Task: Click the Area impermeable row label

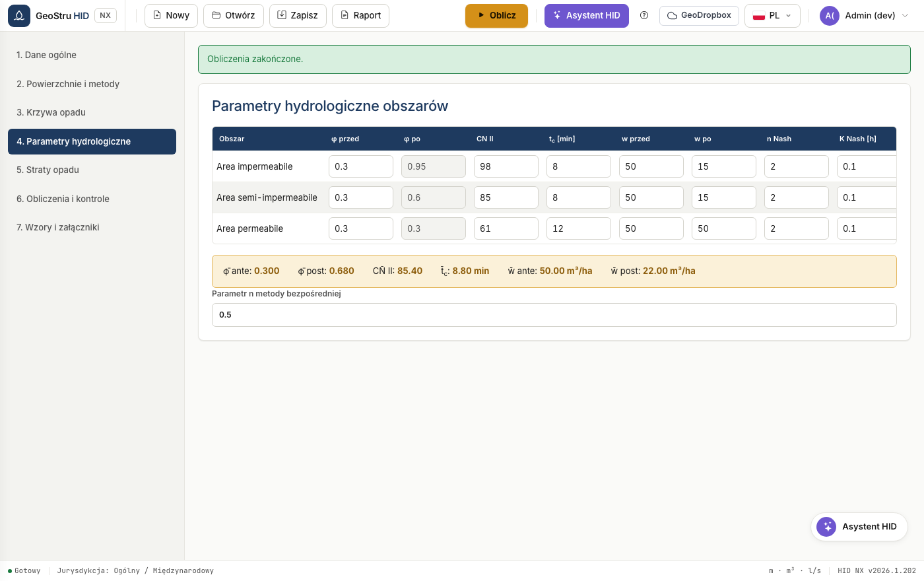Action: (x=255, y=166)
